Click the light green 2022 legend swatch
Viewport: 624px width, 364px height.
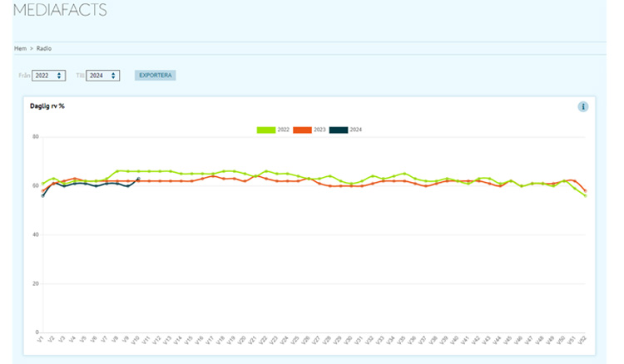[265, 130]
